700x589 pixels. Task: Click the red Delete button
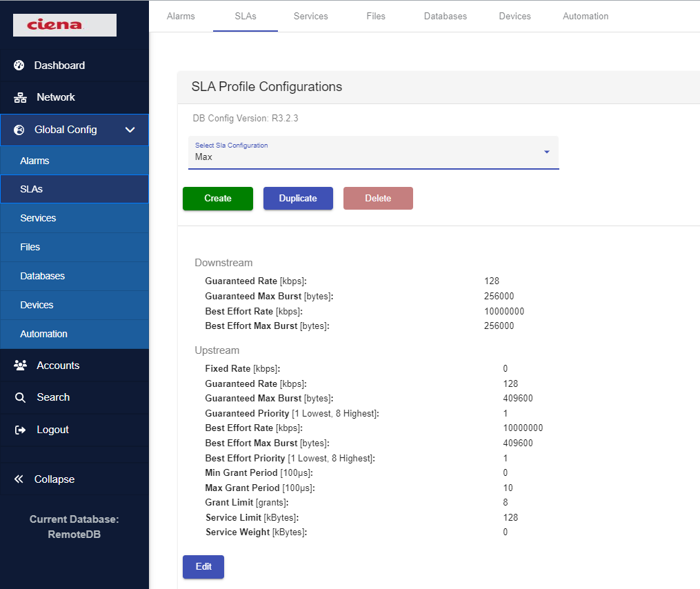click(378, 198)
